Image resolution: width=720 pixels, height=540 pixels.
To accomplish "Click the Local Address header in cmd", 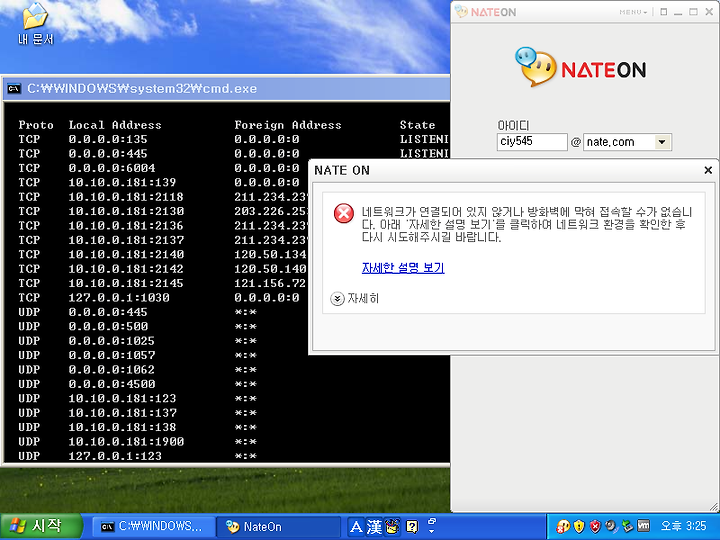I will 115,125.
